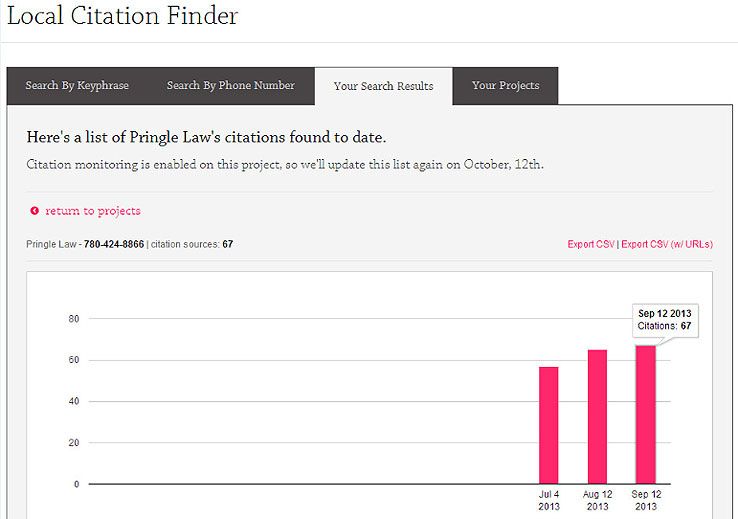Image resolution: width=738 pixels, height=519 pixels.
Task: Follow the 'return to projects' link
Action: 92,211
